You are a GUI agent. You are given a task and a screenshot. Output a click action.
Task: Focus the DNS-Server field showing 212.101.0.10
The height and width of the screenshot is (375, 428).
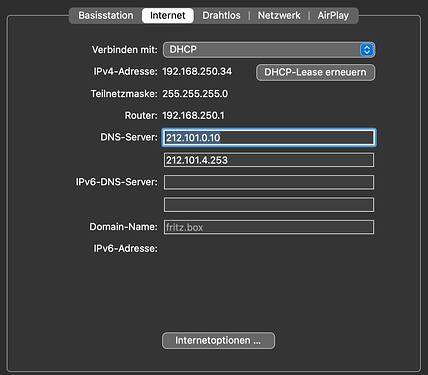269,138
